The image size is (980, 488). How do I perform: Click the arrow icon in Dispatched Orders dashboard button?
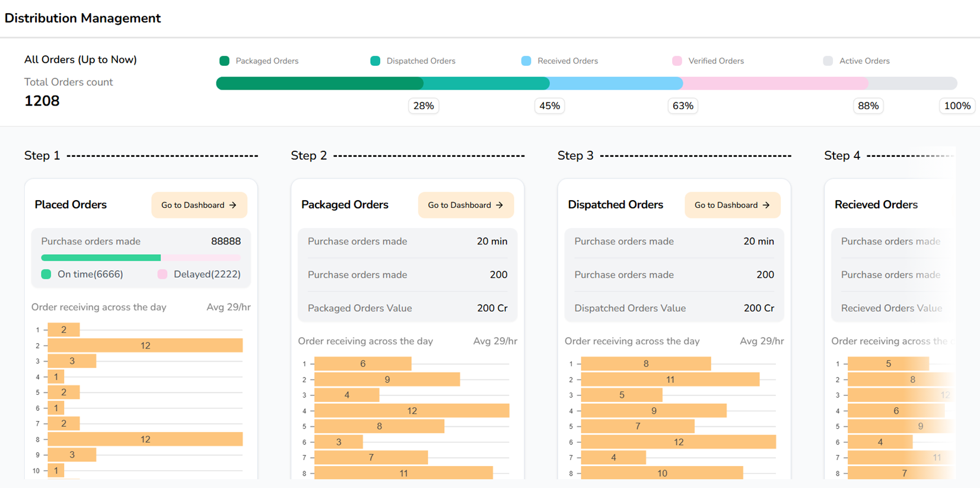coord(766,205)
